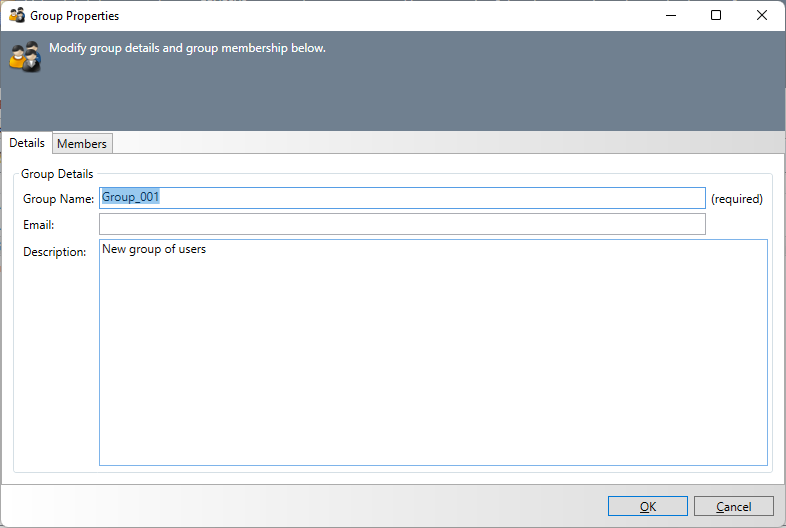Click the 'New group of users' description text

click(154, 249)
